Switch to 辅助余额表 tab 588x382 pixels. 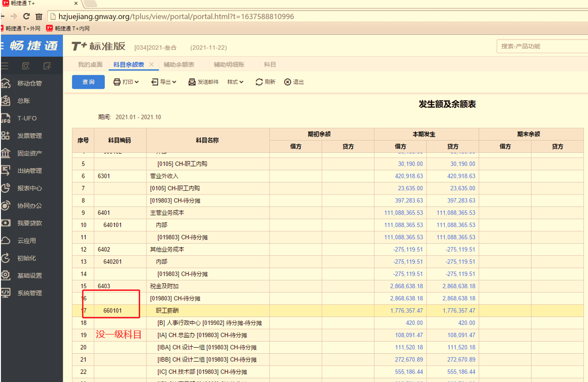coord(179,65)
